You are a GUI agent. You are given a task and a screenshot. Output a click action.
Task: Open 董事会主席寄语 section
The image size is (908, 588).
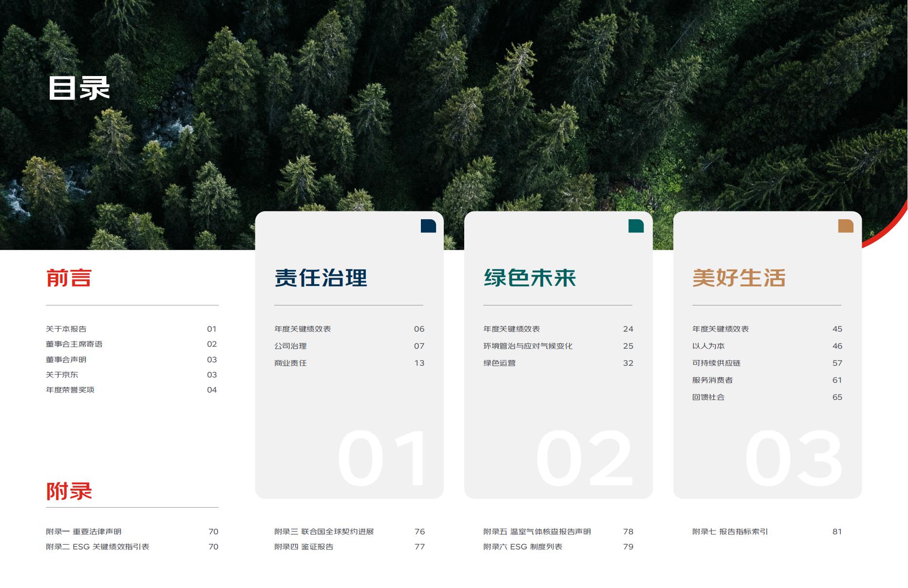[x=74, y=344]
